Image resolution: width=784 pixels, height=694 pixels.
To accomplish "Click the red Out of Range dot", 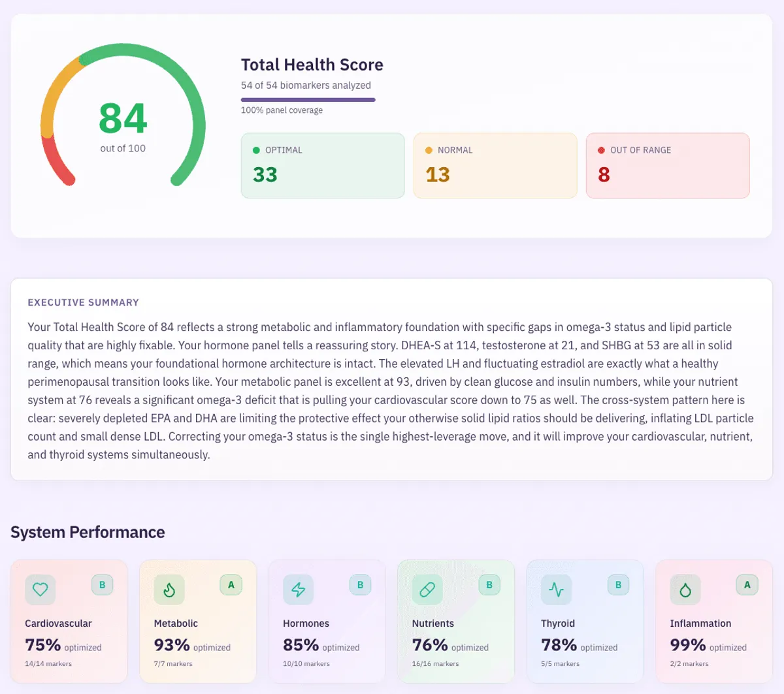I will [x=600, y=150].
